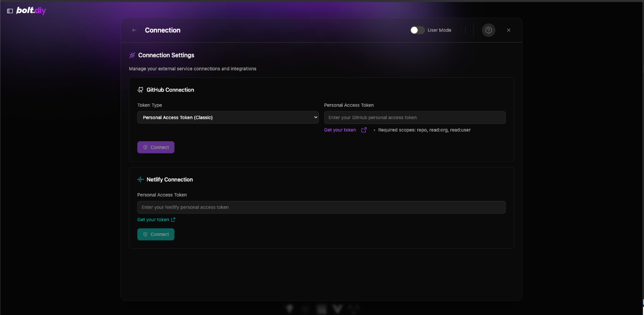Click the 'Token Type' label
The width and height of the screenshot is (644, 315).
(x=149, y=105)
